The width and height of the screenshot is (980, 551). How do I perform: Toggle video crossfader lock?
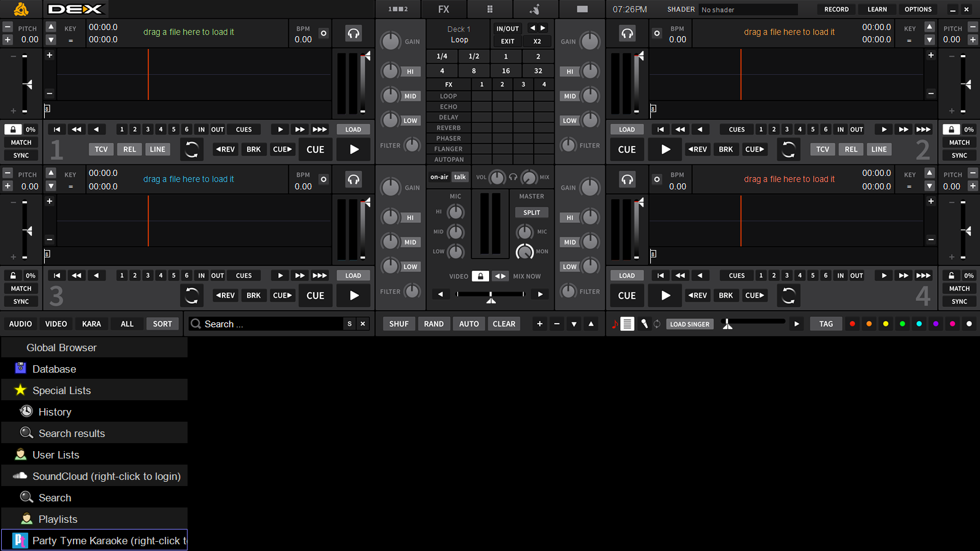click(x=480, y=276)
